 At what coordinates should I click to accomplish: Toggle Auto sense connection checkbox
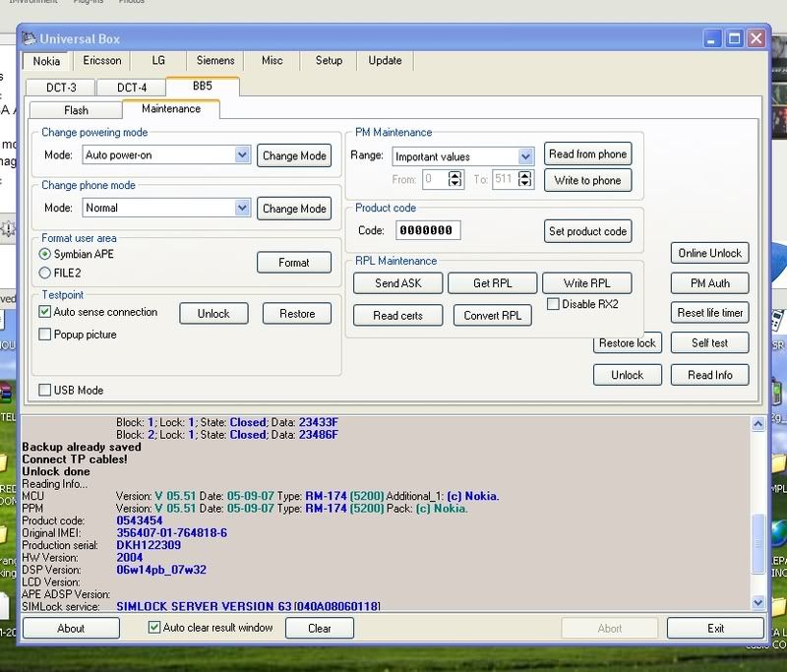click(x=44, y=312)
